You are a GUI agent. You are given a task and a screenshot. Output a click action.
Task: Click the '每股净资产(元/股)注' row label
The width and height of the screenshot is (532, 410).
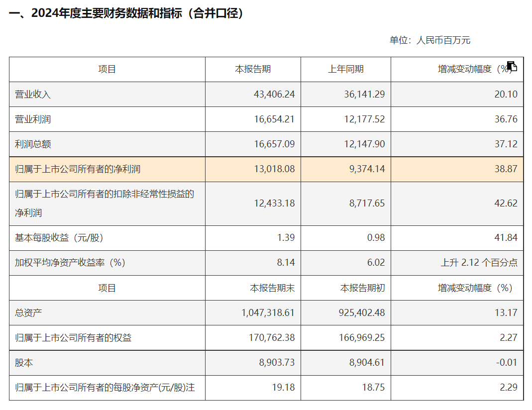tap(105, 388)
